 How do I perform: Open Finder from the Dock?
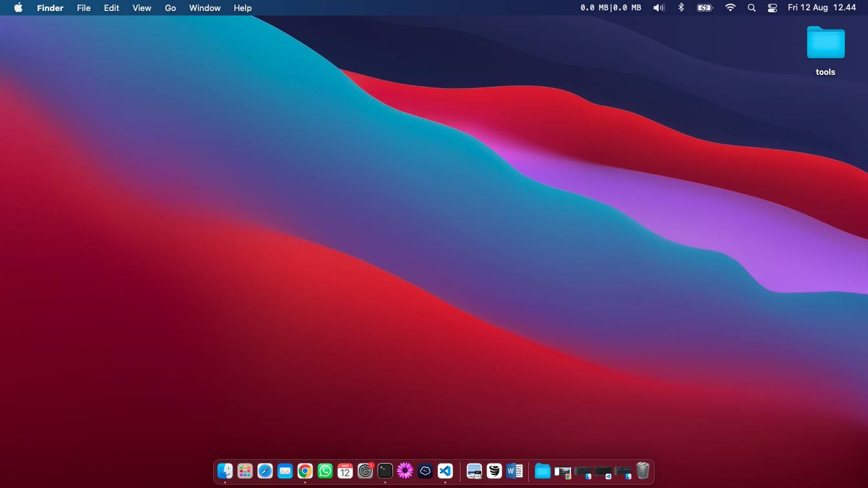click(225, 471)
